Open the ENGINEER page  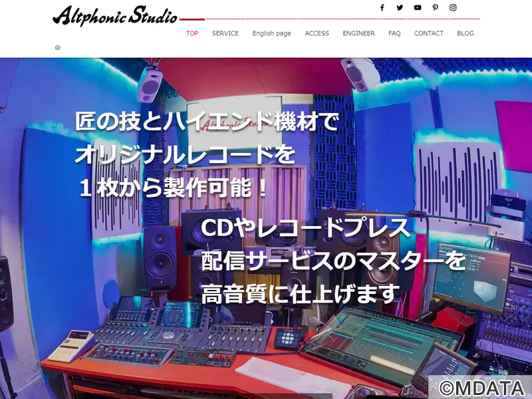(x=358, y=33)
